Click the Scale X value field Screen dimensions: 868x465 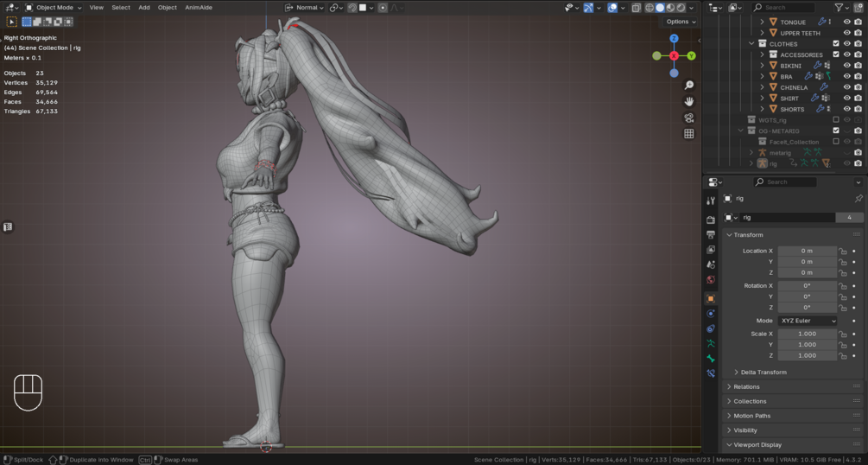[x=807, y=334]
